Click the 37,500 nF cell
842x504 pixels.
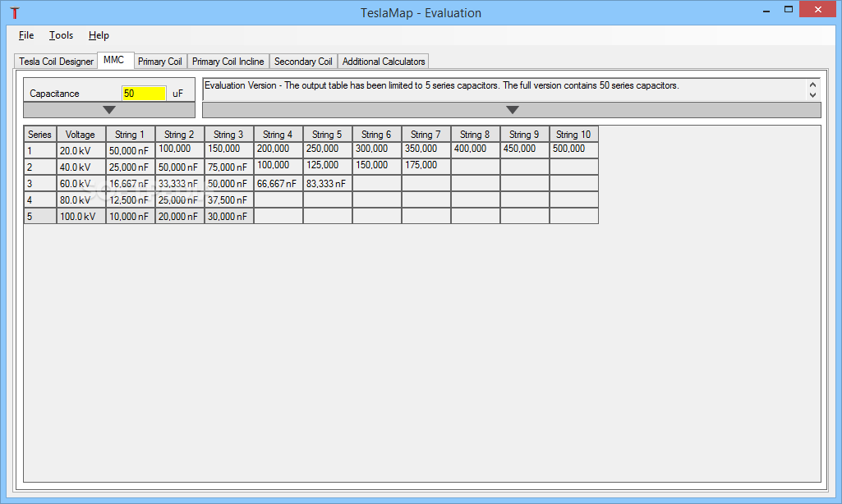pos(228,199)
